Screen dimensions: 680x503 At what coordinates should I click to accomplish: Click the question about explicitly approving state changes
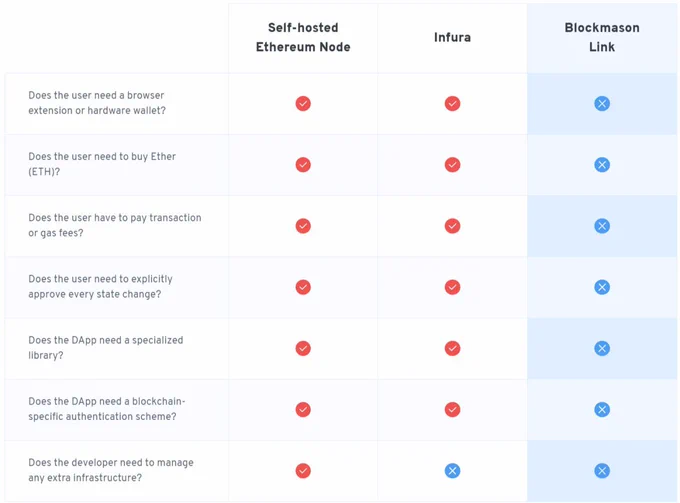[x=101, y=286]
